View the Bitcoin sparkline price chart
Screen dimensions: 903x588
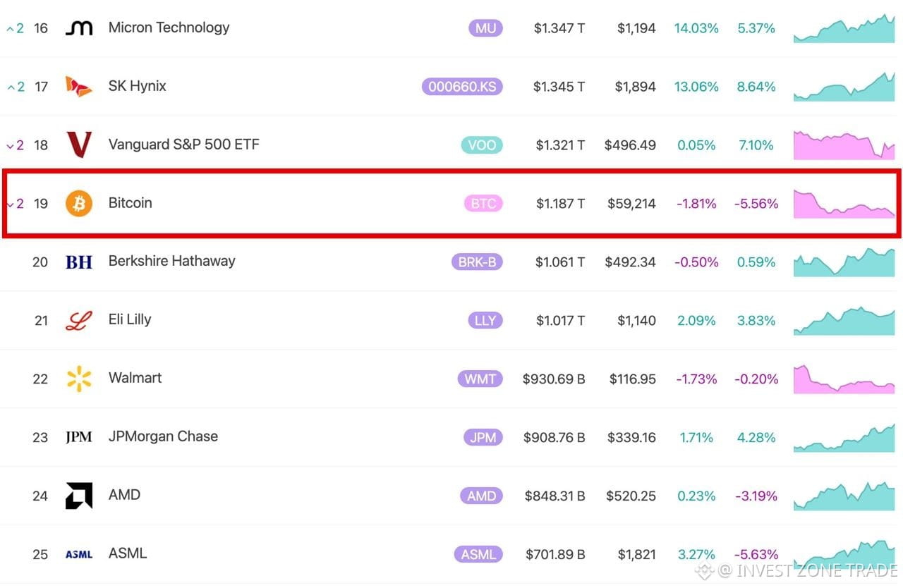click(844, 204)
